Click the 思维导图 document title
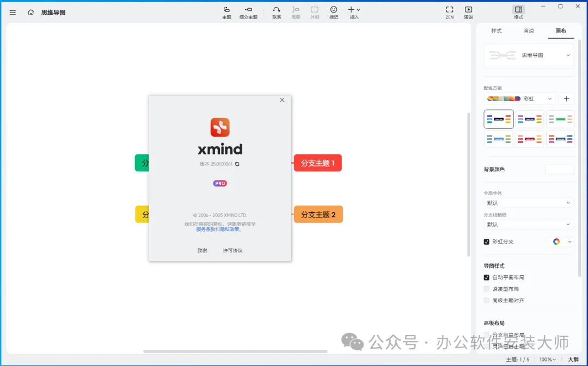Viewport: 588px width, 366px height. pos(53,13)
